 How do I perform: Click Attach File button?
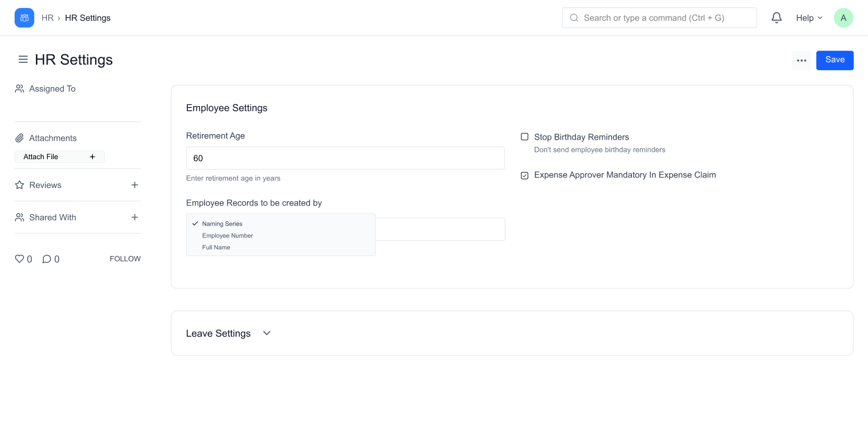click(x=59, y=157)
